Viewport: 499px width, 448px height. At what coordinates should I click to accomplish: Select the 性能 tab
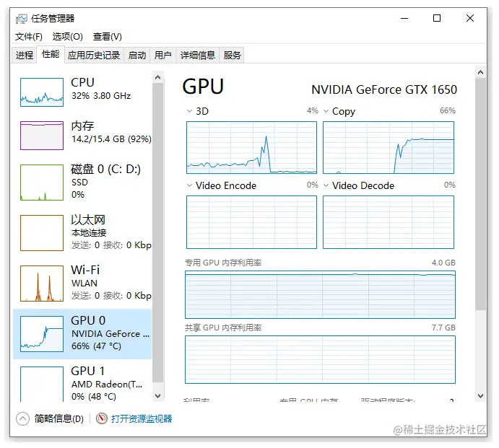point(51,54)
